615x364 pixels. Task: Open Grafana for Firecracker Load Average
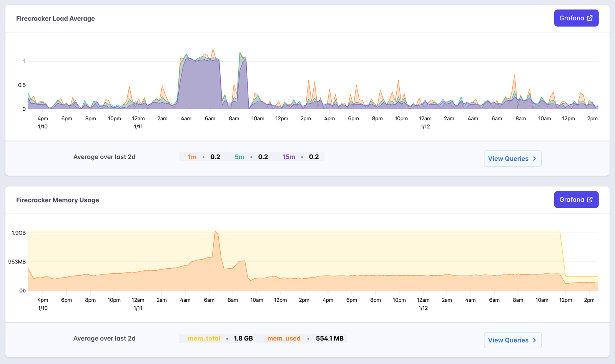click(x=576, y=18)
